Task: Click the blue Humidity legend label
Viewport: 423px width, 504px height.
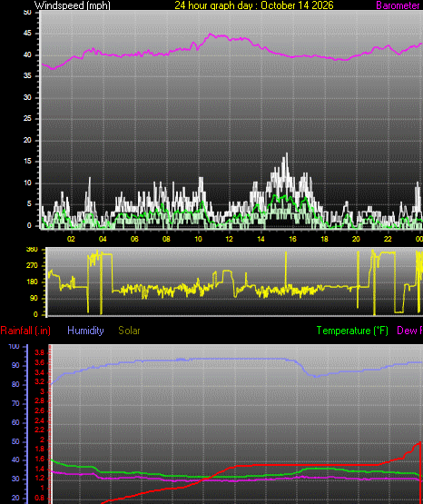Action: [x=85, y=331]
